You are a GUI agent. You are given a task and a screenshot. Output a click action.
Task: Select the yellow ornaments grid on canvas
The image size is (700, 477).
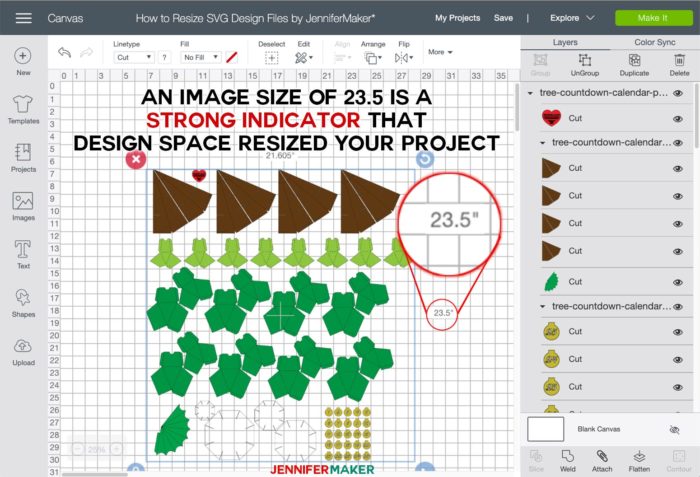click(x=348, y=433)
